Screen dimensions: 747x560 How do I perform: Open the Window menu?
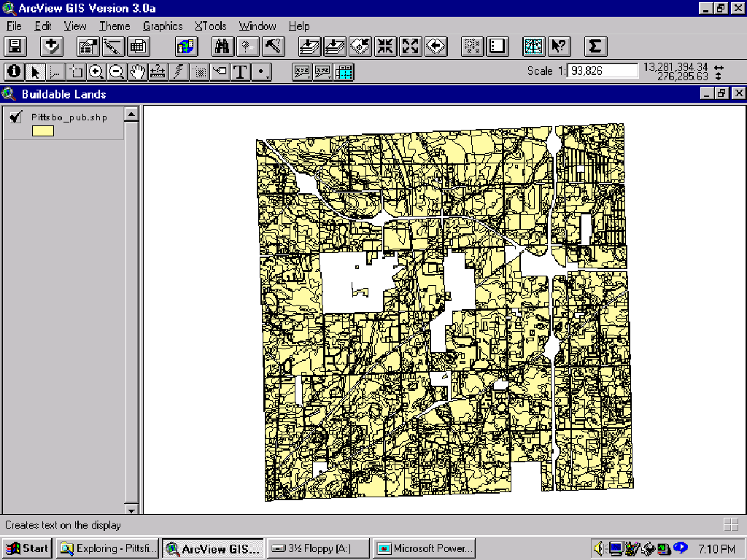click(258, 26)
